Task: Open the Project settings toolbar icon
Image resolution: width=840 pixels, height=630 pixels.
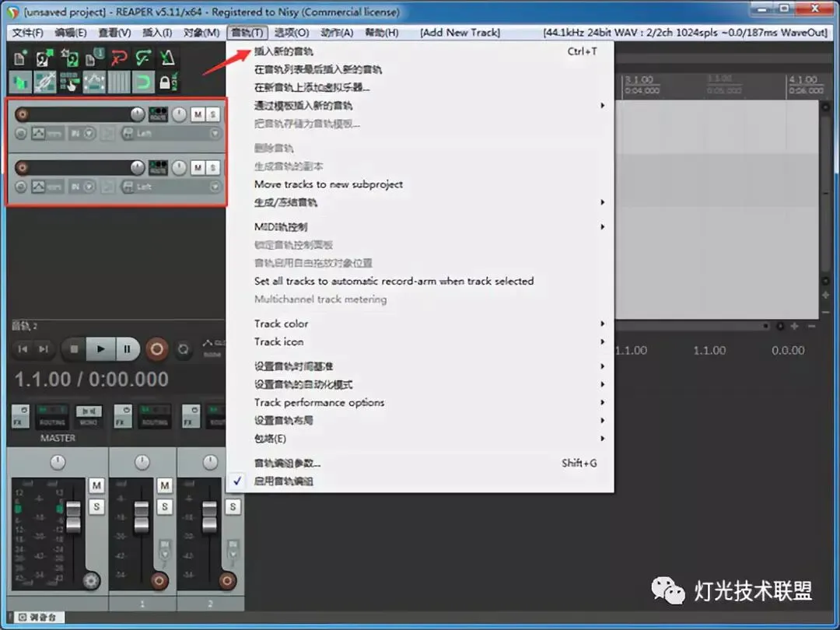Action: pos(94,58)
